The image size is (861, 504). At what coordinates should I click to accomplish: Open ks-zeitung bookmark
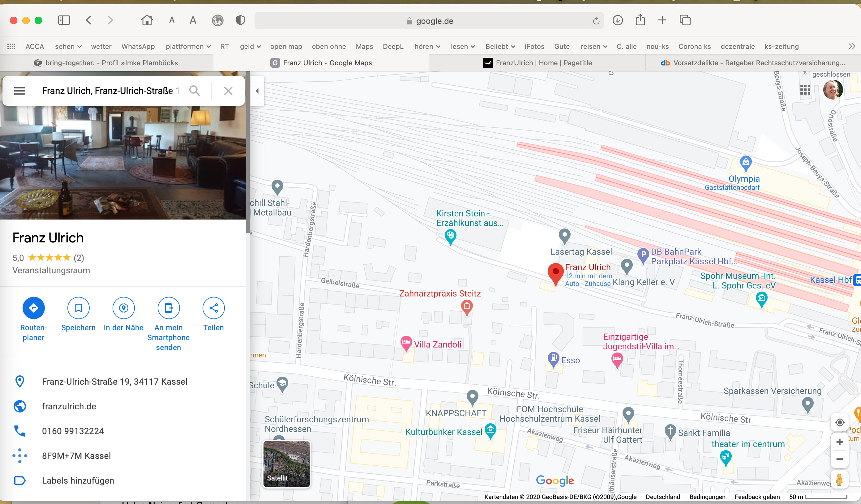point(782,46)
